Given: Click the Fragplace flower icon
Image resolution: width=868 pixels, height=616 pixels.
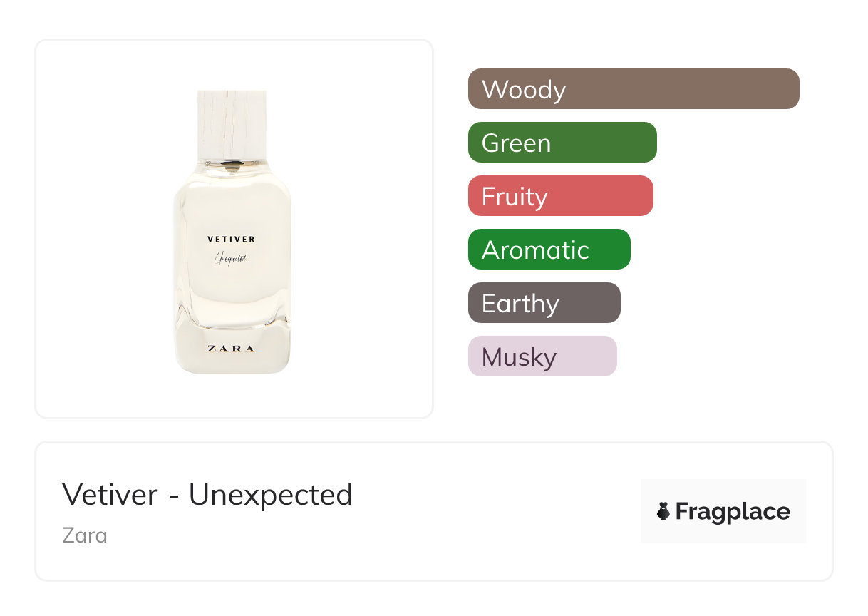Looking at the screenshot, I should coord(663,511).
